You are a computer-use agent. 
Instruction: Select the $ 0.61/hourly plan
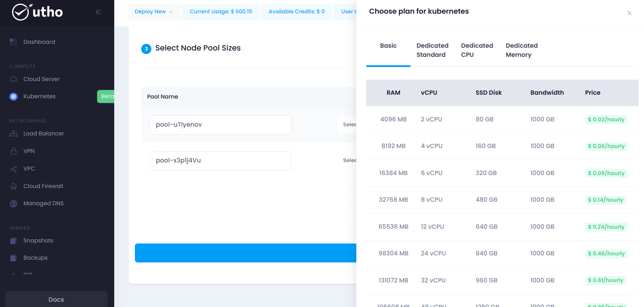tap(605, 280)
